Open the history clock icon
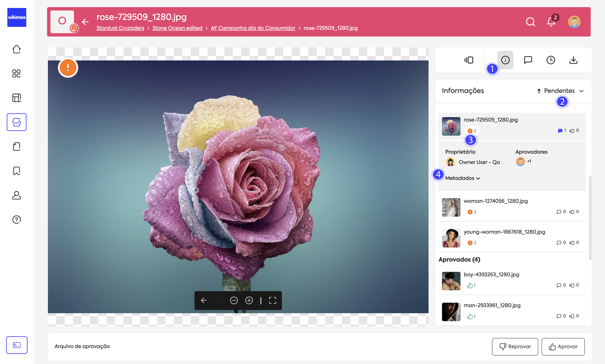Image resolution: width=605 pixels, height=364 pixels. 551,60
